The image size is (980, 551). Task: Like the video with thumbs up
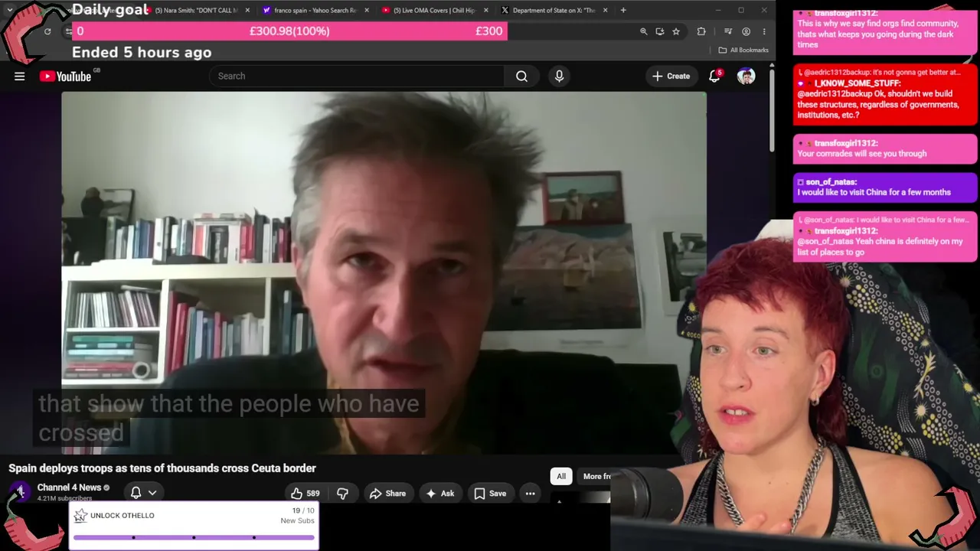point(305,494)
